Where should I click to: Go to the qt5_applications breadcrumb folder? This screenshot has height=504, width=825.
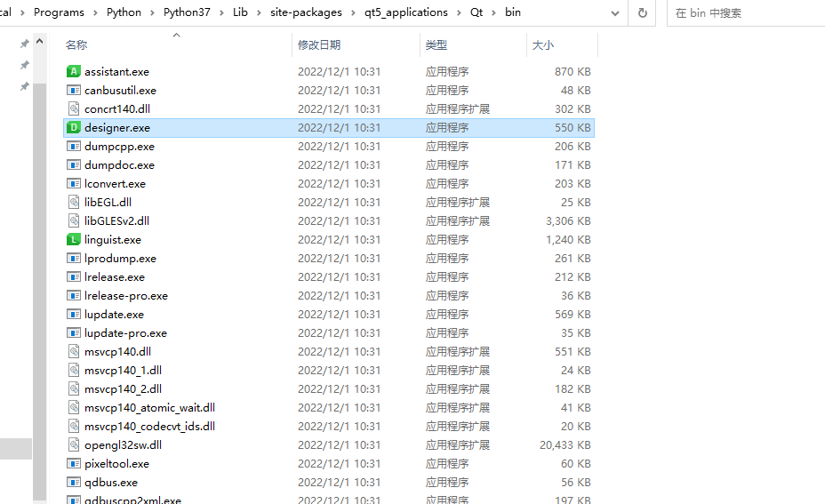tap(406, 12)
